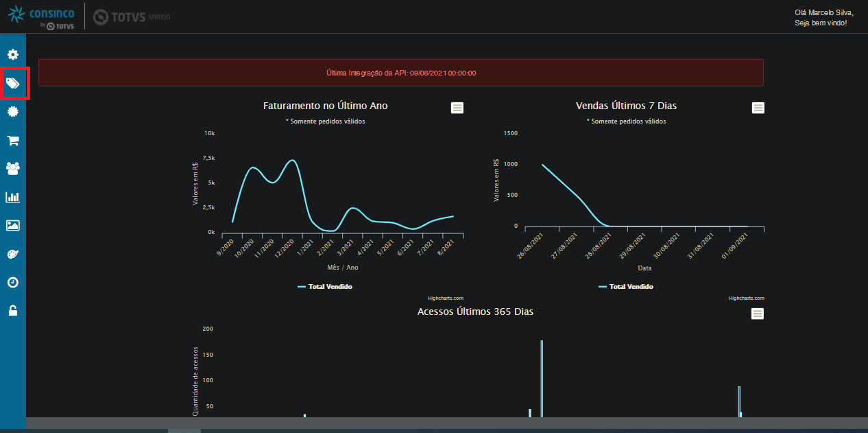This screenshot has height=433, width=868.
Task: Open the settings gear in sidebar
Action: 12,55
